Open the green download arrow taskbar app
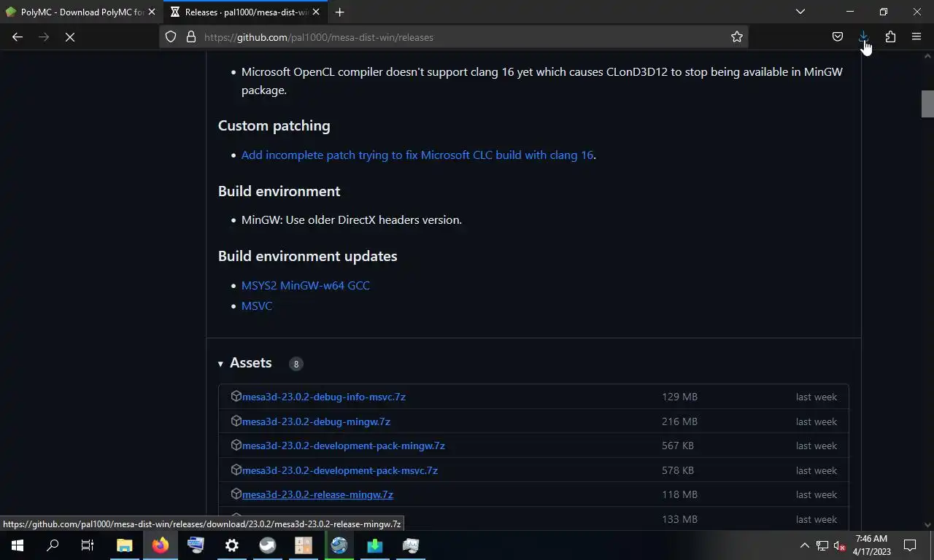Screen dimensions: 934x560 tap(375, 545)
